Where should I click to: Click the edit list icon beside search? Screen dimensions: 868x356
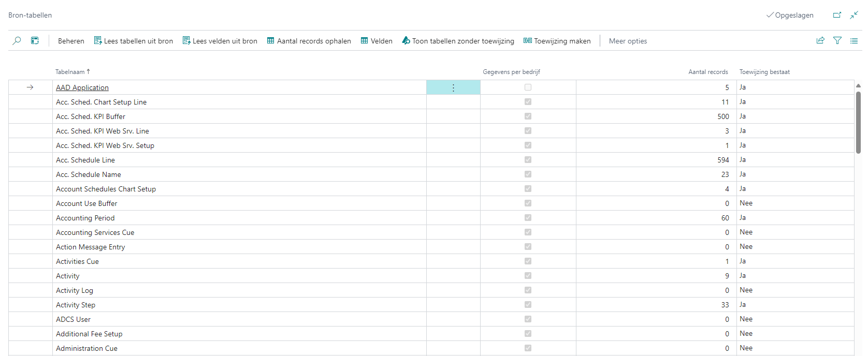tap(35, 41)
